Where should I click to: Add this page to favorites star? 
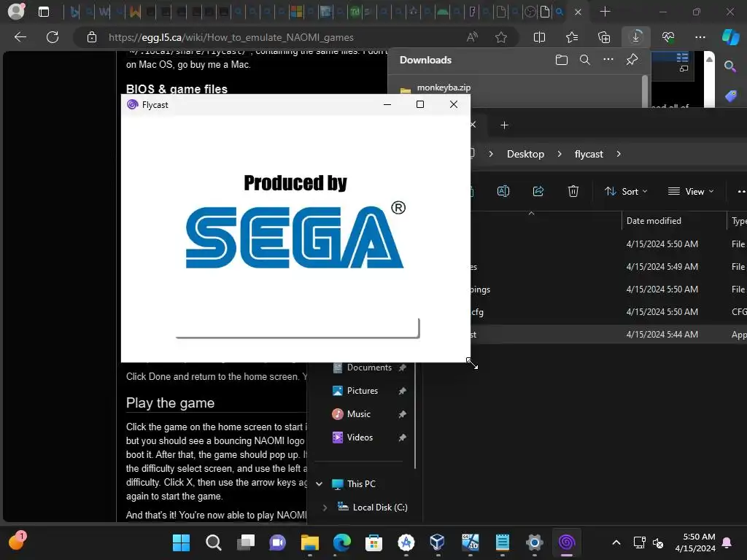click(500, 37)
